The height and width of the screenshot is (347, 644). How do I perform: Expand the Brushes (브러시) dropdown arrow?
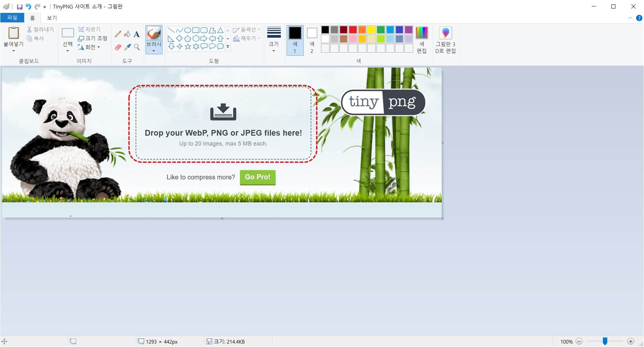point(154,51)
